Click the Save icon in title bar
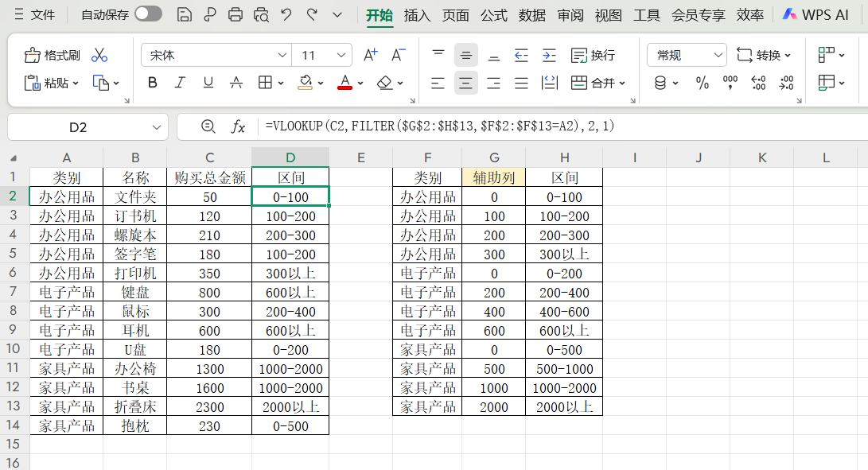This screenshot has width=868, height=470. 184,14
